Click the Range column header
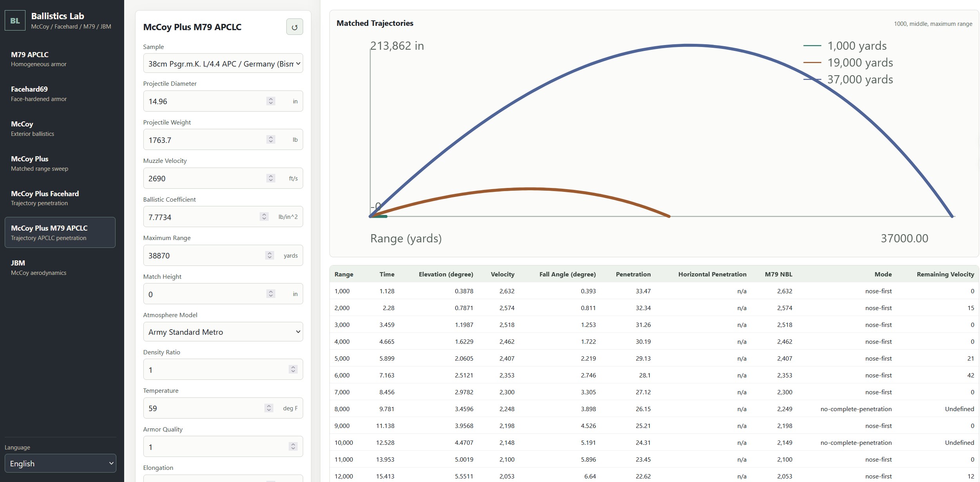980x482 pixels. [x=344, y=274]
